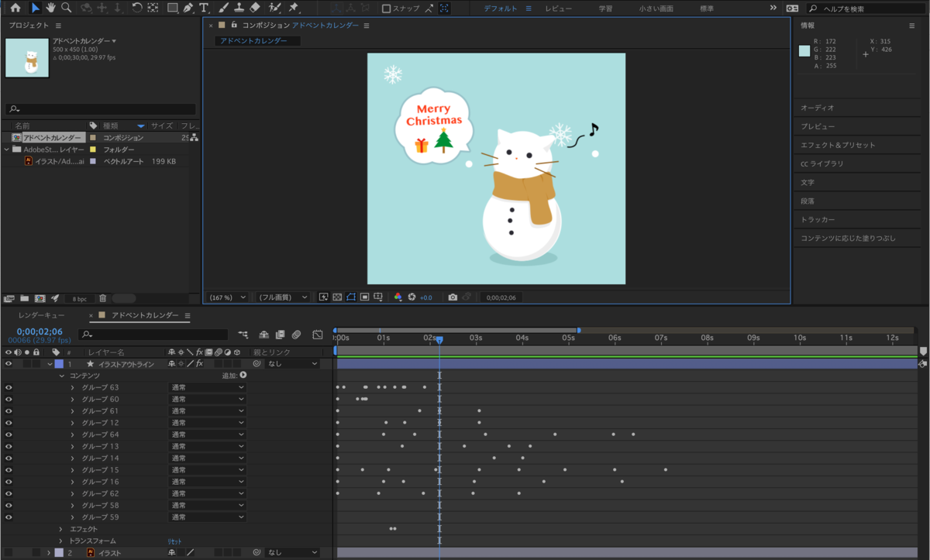Open blend mode dropdown for グループ 13

click(x=207, y=446)
